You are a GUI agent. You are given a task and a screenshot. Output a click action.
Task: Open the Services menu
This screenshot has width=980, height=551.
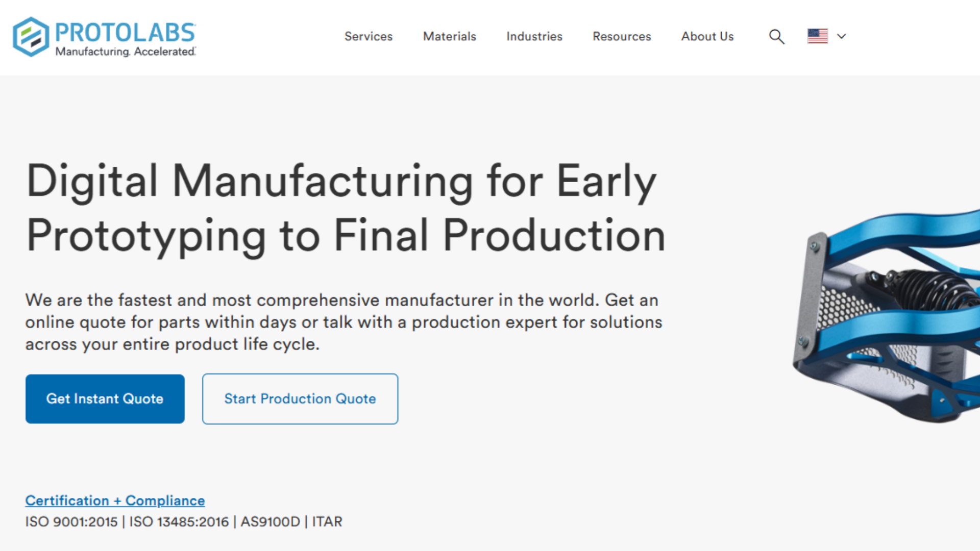tap(369, 37)
